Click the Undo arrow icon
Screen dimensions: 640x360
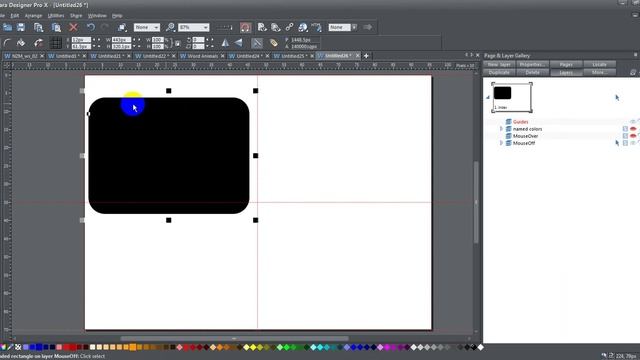point(91,27)
